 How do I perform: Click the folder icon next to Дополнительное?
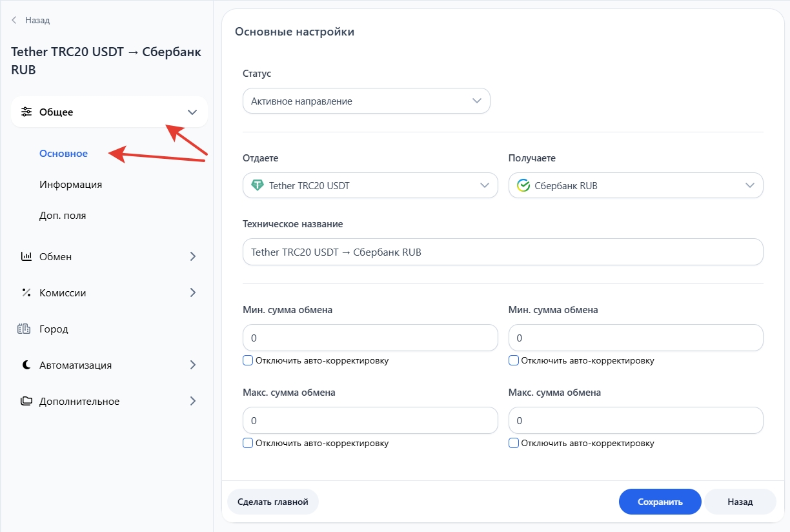tap(26, 401)
